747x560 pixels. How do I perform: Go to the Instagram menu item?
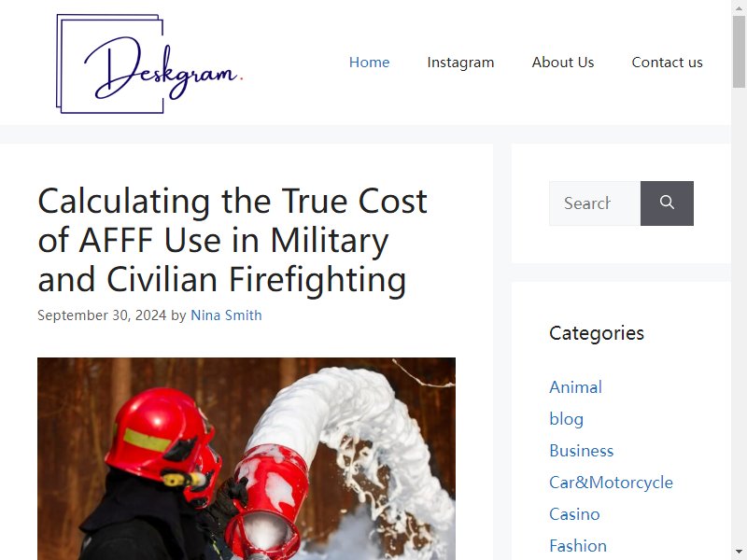click(460, 63)
